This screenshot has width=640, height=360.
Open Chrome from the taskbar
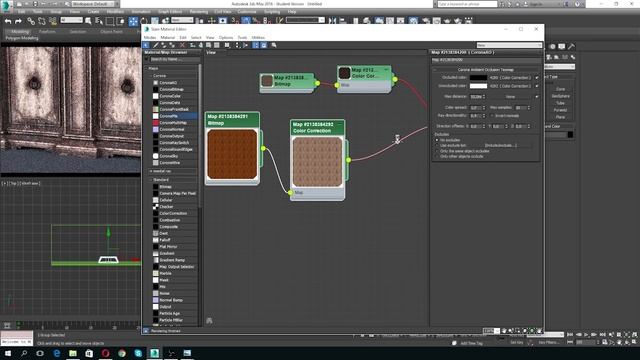coord(122,353)
